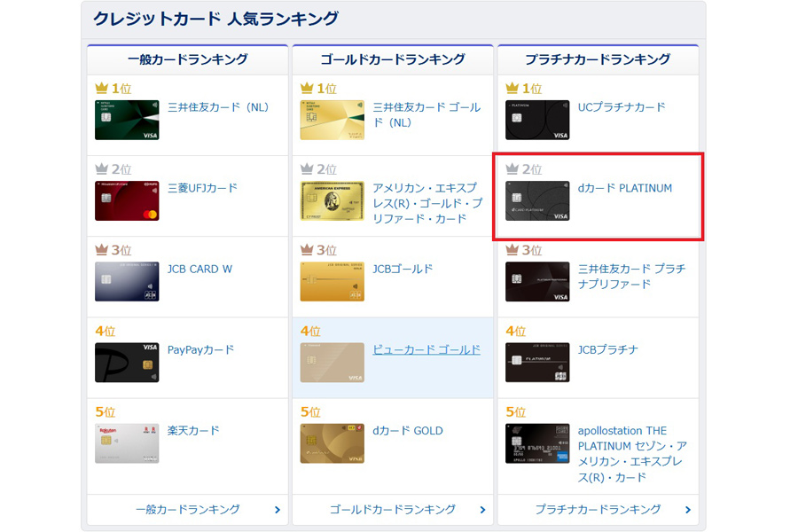Click the クレジットカード 人気ランキング heading
The image size is (798, 532).
pyautogui.click(x=215, y=19)
